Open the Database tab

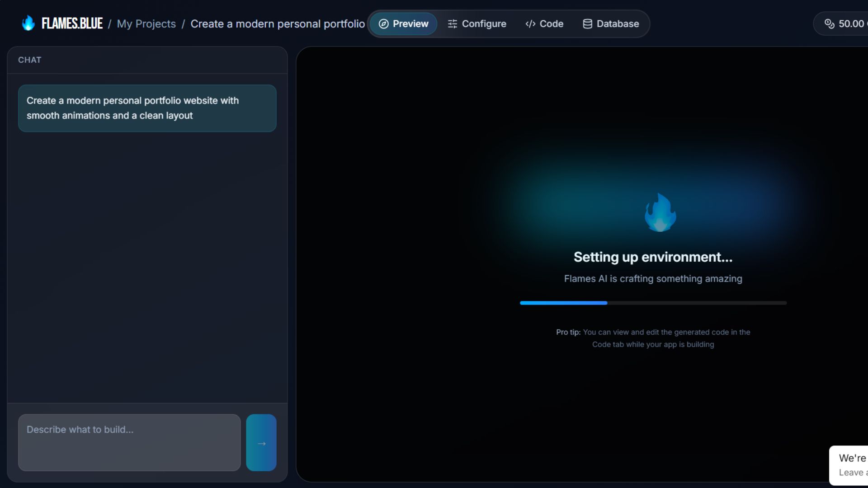pyautogui.click(x=611, y=24)
